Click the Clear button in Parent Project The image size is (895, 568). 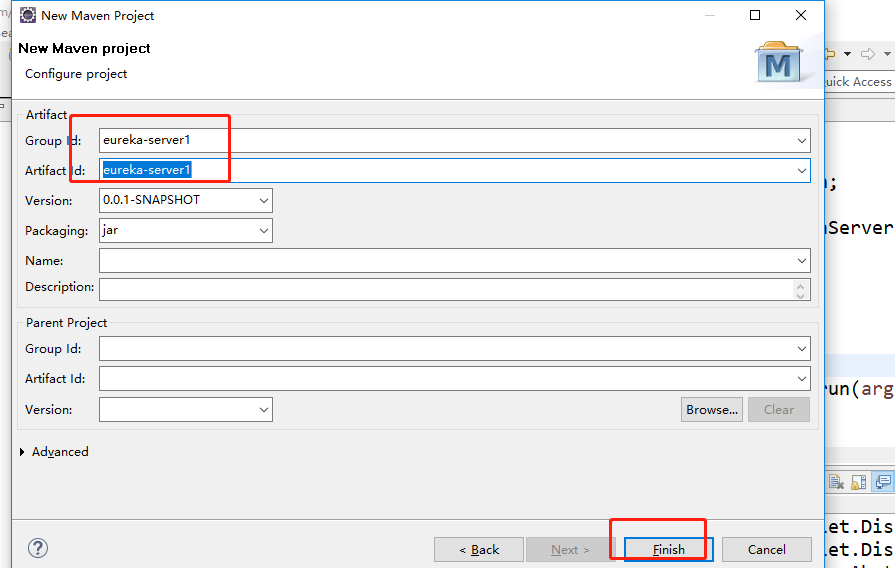(x=779, y=410)
